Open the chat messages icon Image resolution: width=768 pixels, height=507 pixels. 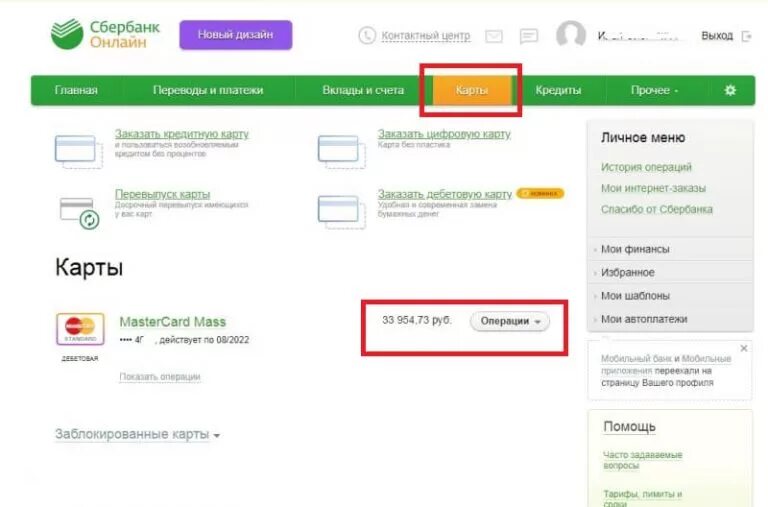(x=529, y=36)
